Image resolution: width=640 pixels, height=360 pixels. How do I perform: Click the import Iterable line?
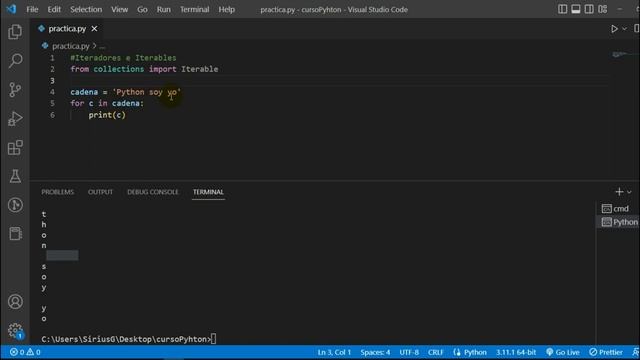144,69
